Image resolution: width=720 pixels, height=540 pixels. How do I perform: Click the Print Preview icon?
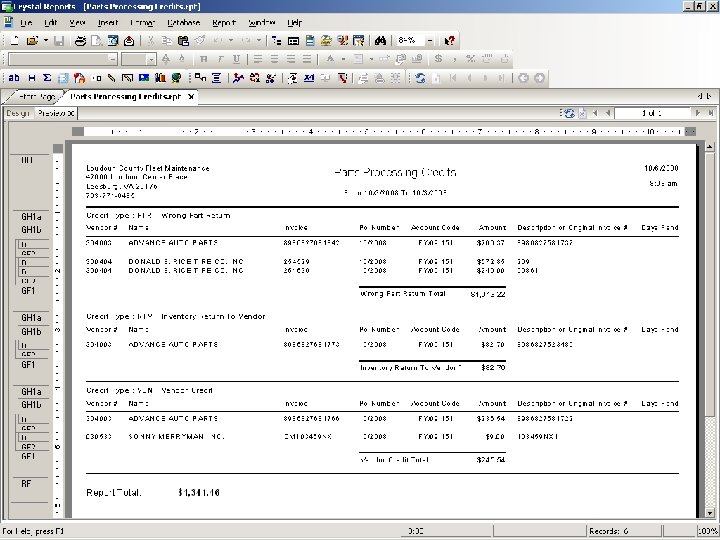96,41
